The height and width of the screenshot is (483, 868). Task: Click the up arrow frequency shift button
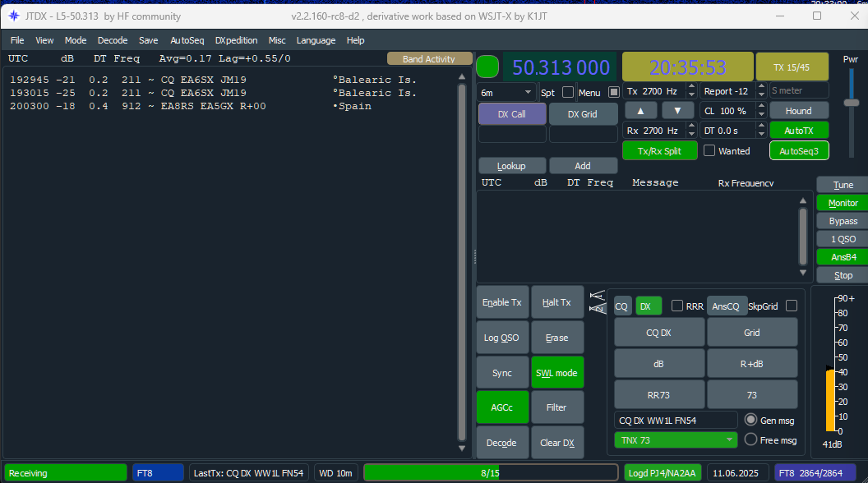pyautogui.click(x=640, y=111)
